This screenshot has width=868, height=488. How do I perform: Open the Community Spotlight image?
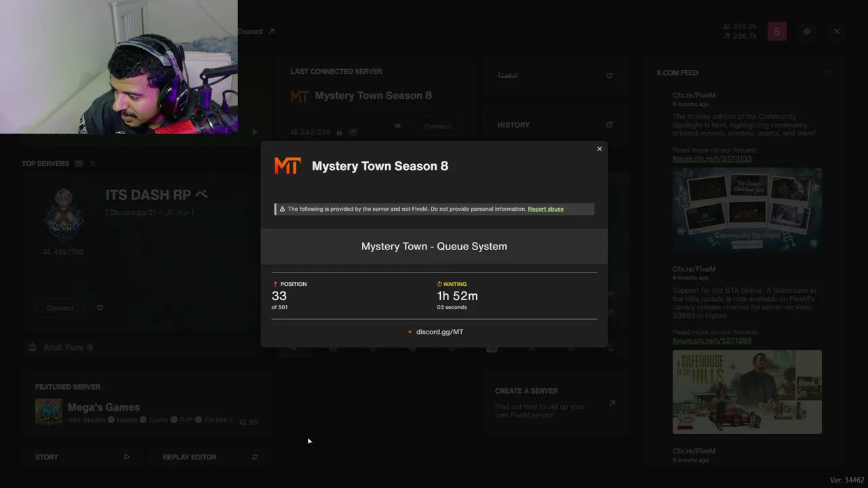pos(747,210)
